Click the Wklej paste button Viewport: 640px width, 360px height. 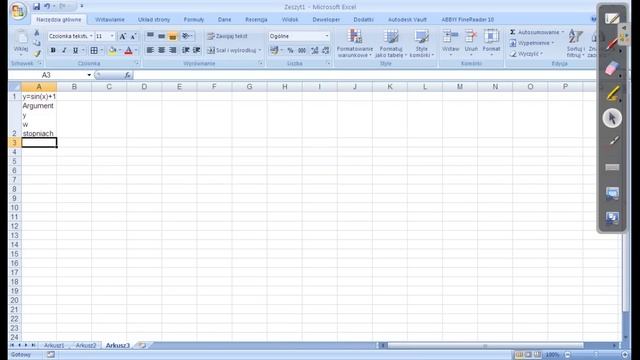[x=21, y=43]
